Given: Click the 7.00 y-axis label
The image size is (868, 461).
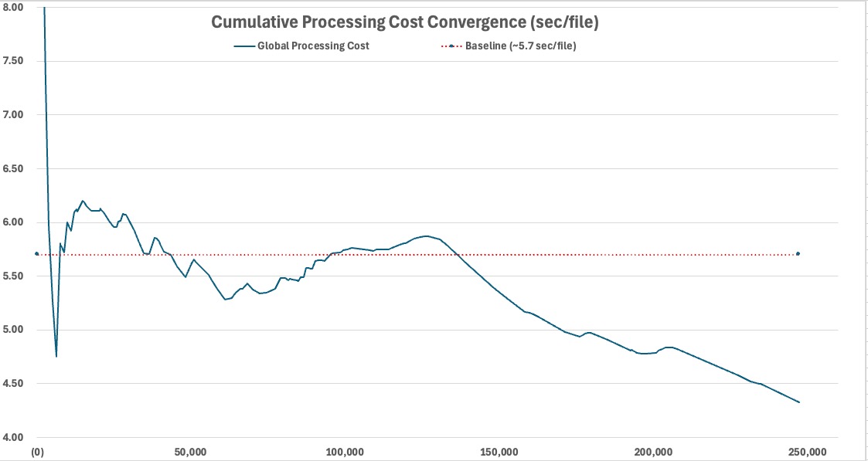Looking at the screenshot, I should pos(13,114).
